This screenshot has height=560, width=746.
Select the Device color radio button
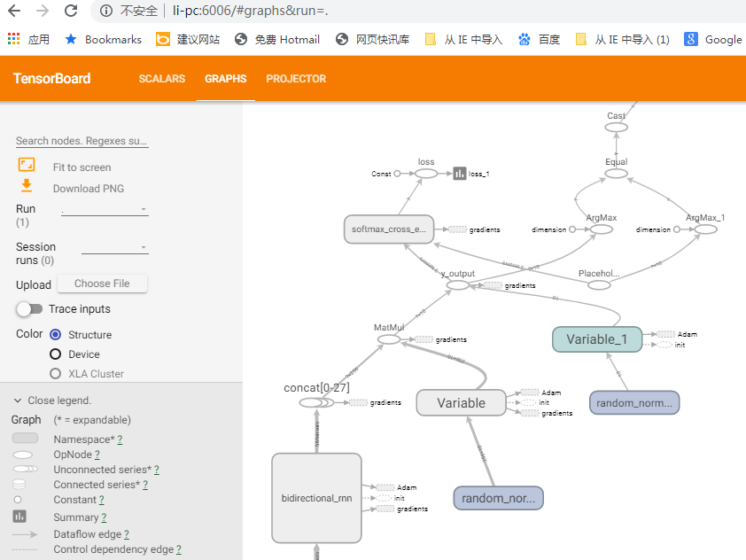click(57, 354)
